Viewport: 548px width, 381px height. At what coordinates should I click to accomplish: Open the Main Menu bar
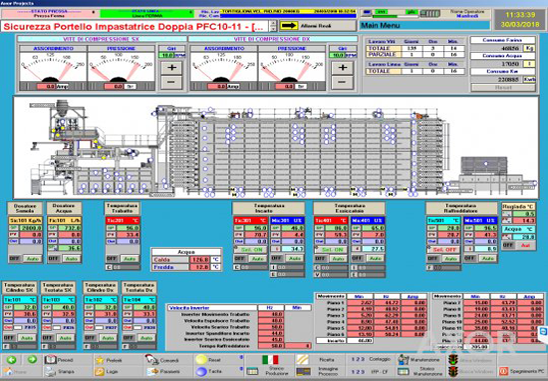pos(424,26)
